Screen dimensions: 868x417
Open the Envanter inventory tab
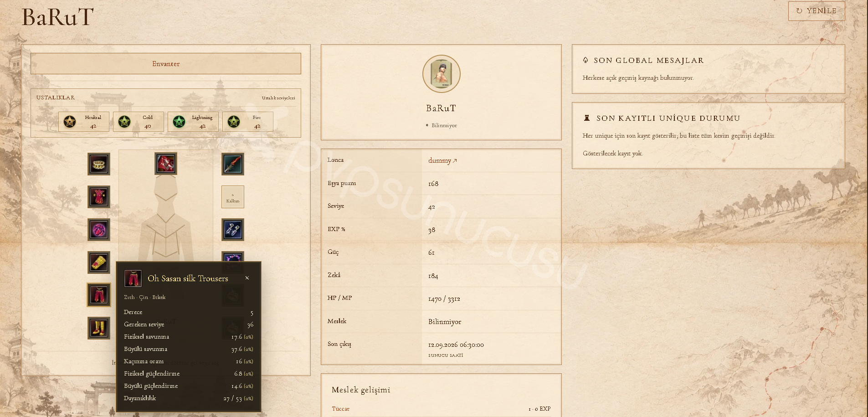(x=166, y=64)
